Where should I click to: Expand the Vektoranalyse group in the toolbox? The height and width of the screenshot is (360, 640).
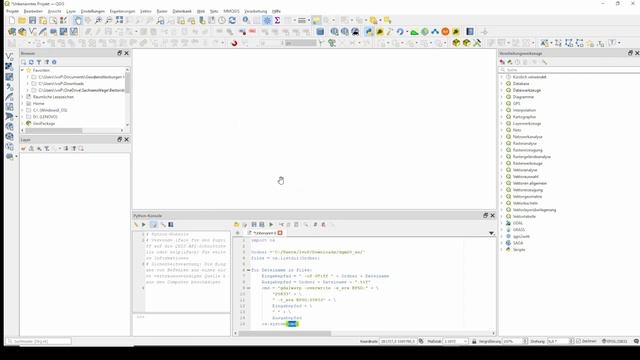click(502, 170)
